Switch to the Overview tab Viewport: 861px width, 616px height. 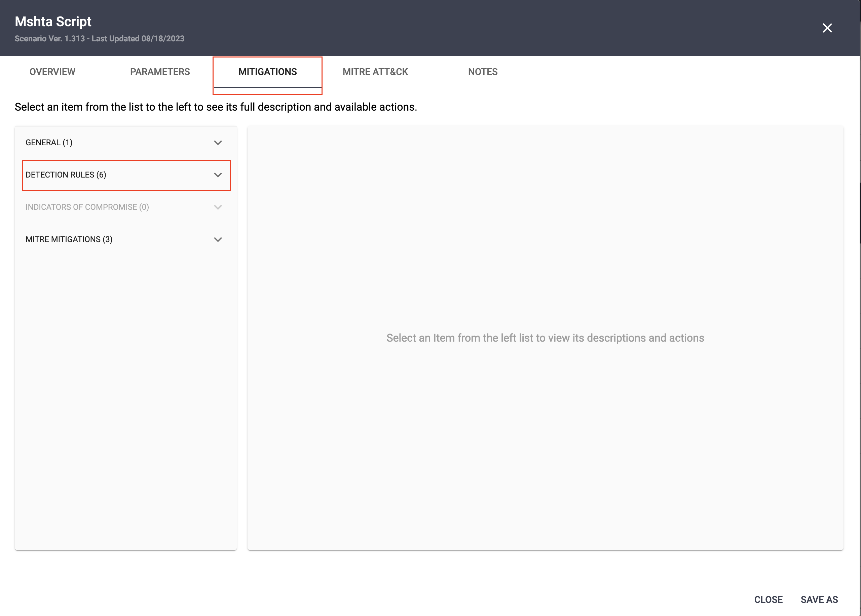point(52,72)
